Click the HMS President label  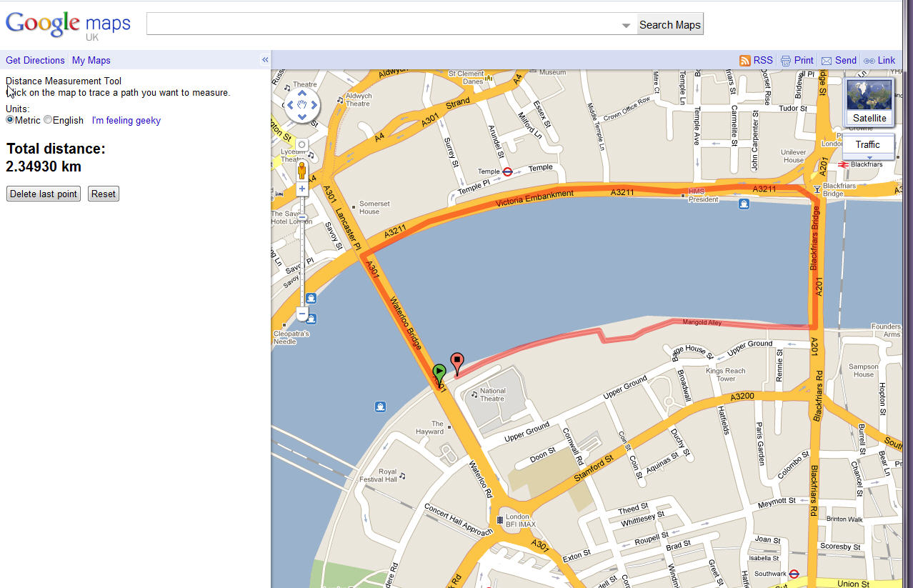pos(703,196)
